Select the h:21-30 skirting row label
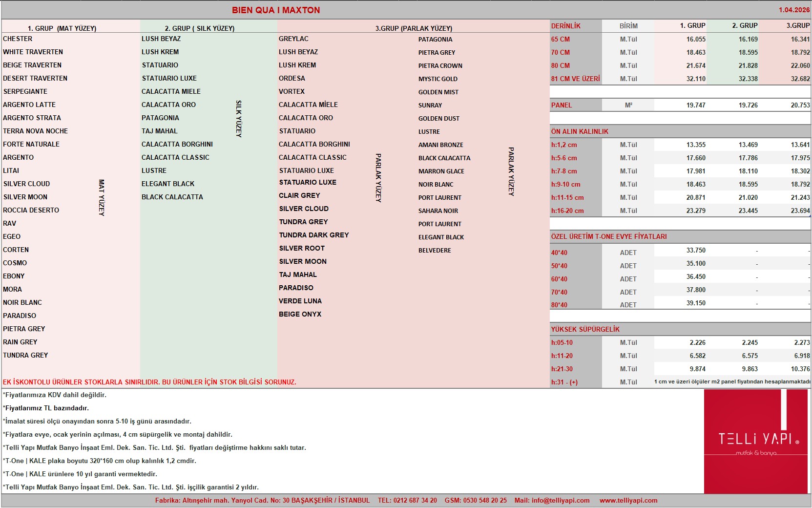The height and width of the screenshot is (508, 812). 562,369
